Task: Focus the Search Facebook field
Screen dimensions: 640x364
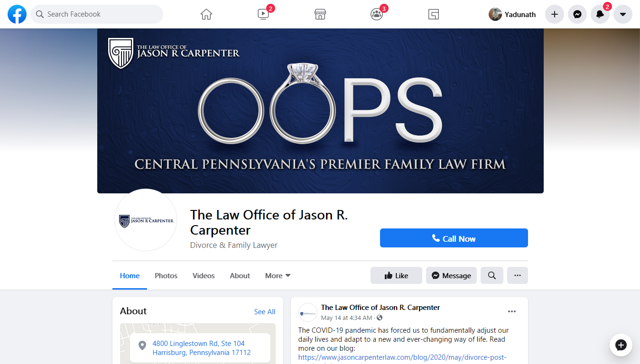Action: coord(97,14)
